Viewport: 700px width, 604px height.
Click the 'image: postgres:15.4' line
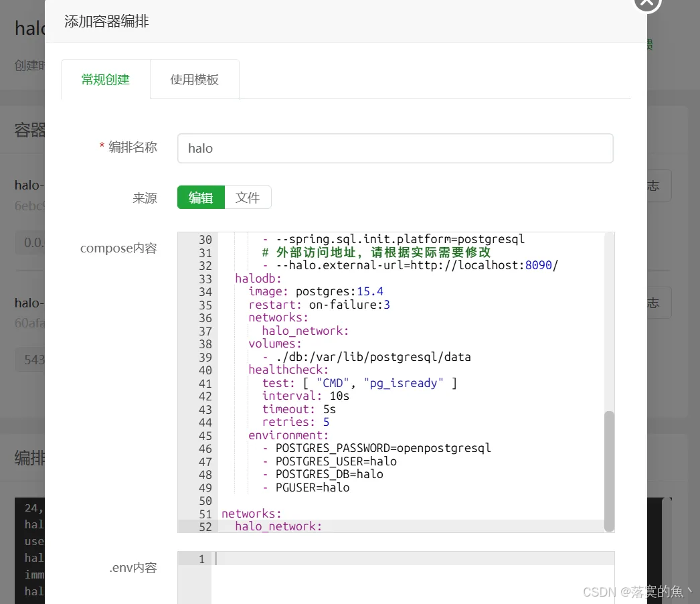pos(316,292)
